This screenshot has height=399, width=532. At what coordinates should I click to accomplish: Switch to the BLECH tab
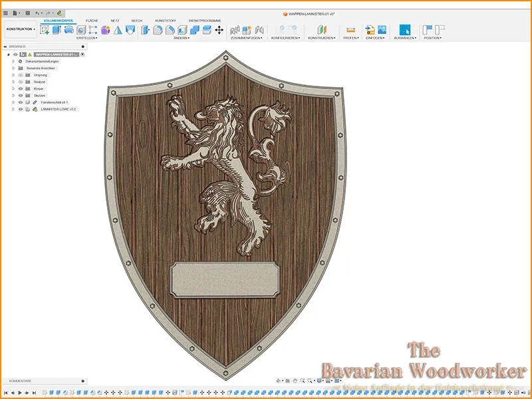pos(137,21)
